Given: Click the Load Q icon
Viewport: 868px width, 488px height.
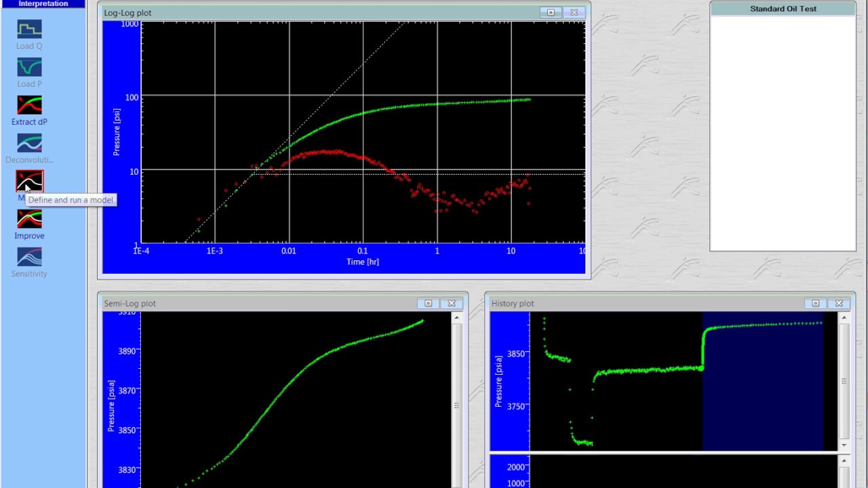Looking at the screenshot, I should pyautogui.click(x=29, y=29).
